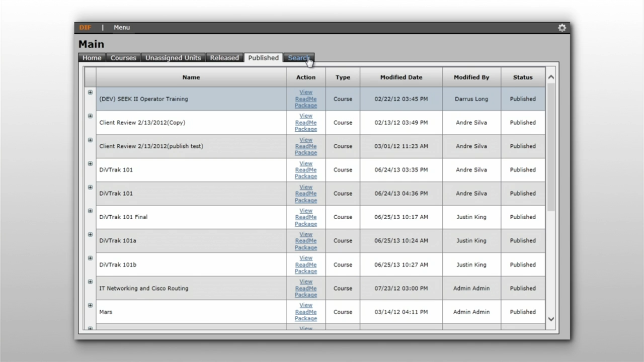Click Admin Admin in the Mars row
Image resolution: width=644 pixels, height=362 pixels.
pyautogui.click(x=471, y=312)
